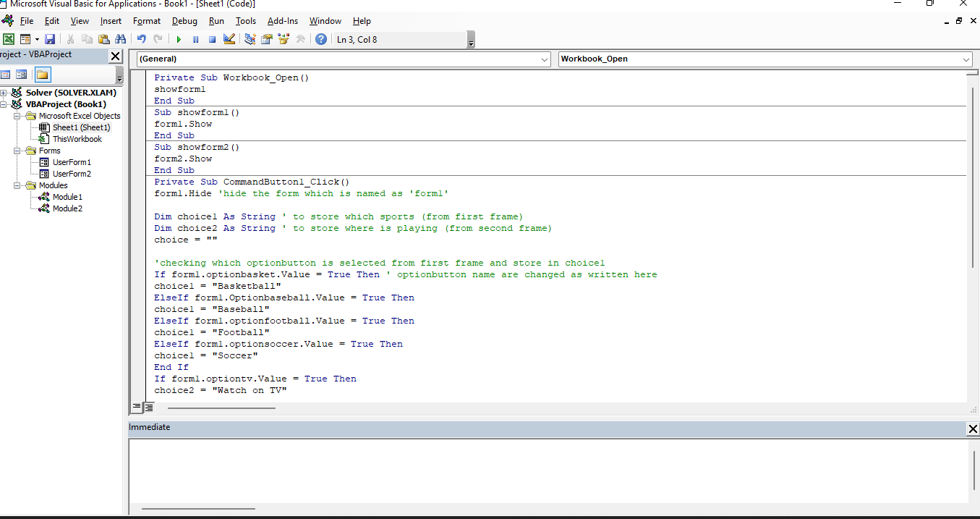Toggle Design Mode from the toolbar

[x=229, y=39]
